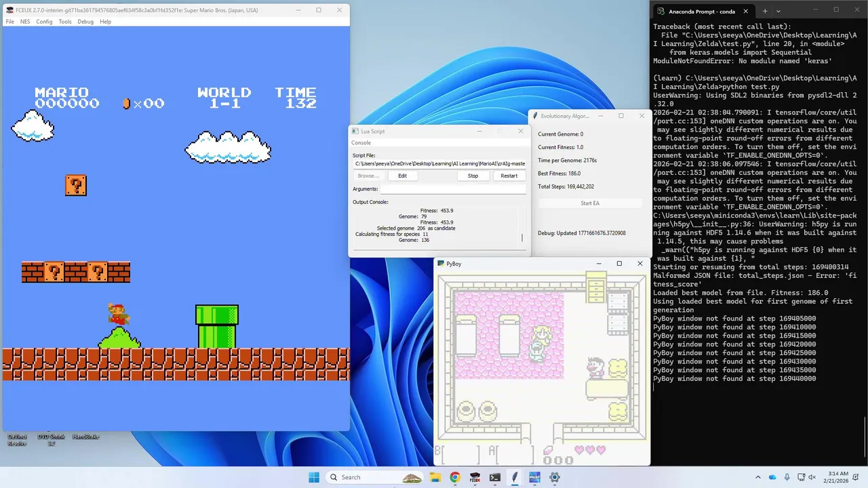Switch to the feather Tk taskbar icon
The image size is (868, 488).
pos(515,477)
